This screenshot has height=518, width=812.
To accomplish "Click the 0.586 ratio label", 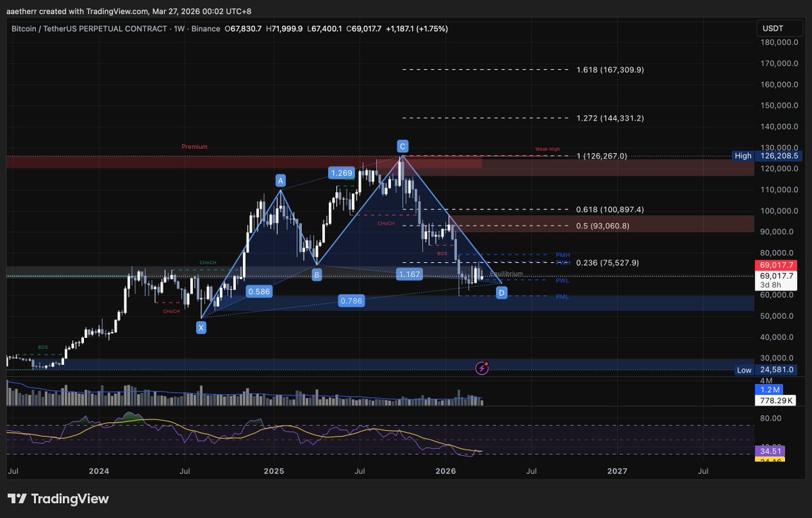I will click(x=258, y=292).
